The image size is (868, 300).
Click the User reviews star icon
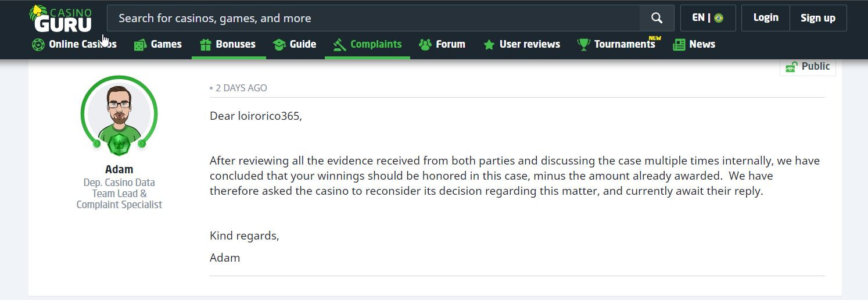[489, 44]
